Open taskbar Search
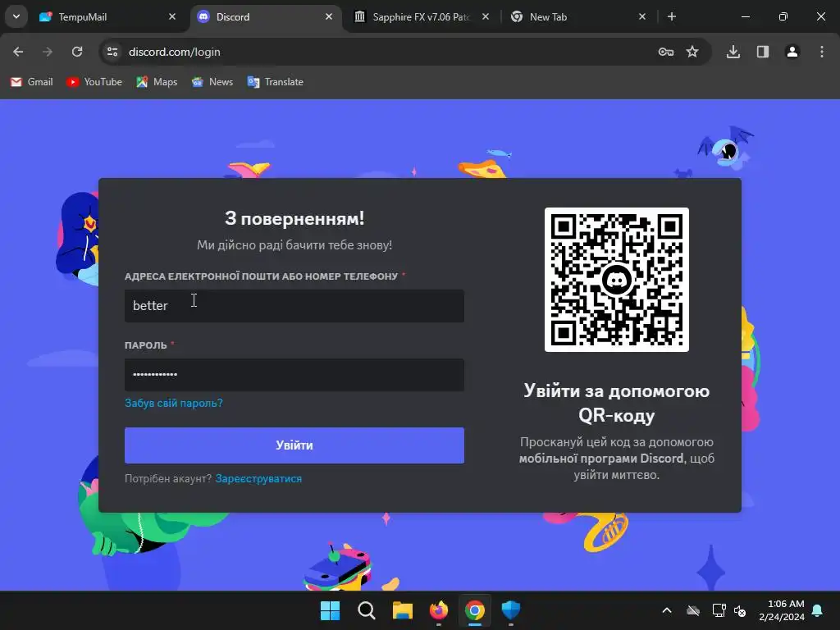 pos(367,610)
